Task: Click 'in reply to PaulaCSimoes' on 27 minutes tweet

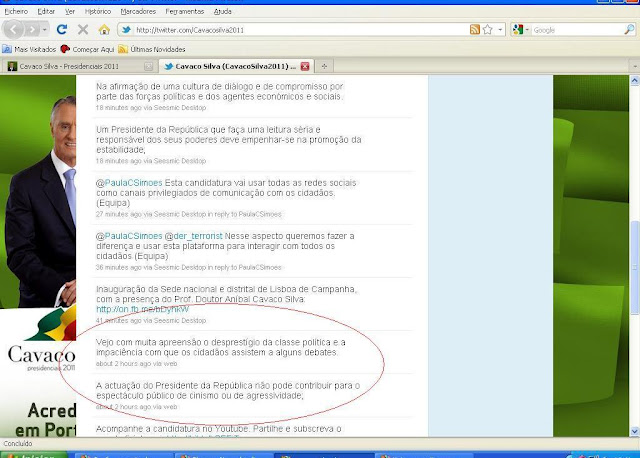Action: [244, 214]
